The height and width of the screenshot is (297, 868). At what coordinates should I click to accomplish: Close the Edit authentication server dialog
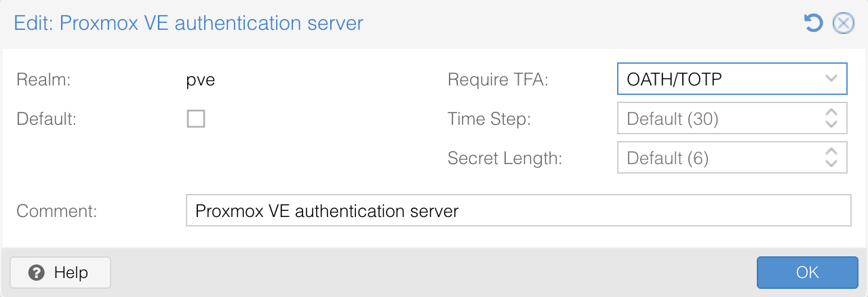[x=843, y=24]
